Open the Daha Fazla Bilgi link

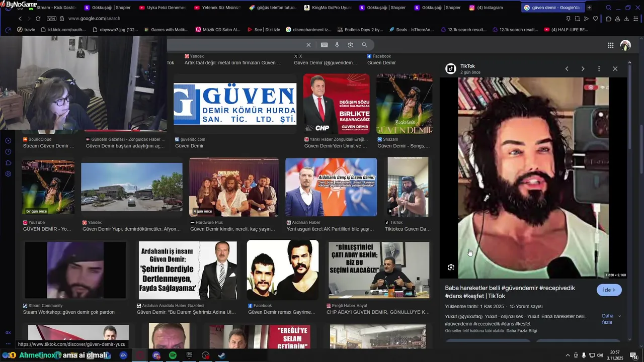tap(522, 331)
